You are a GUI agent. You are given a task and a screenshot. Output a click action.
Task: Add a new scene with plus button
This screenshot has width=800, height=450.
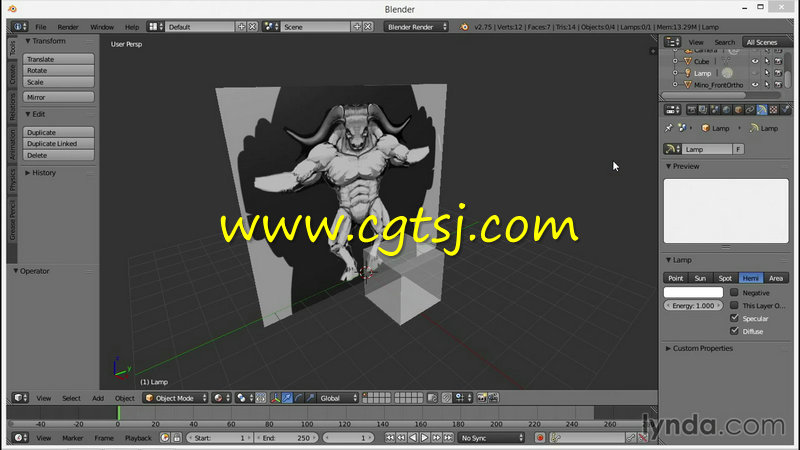[x=357, y=27]
